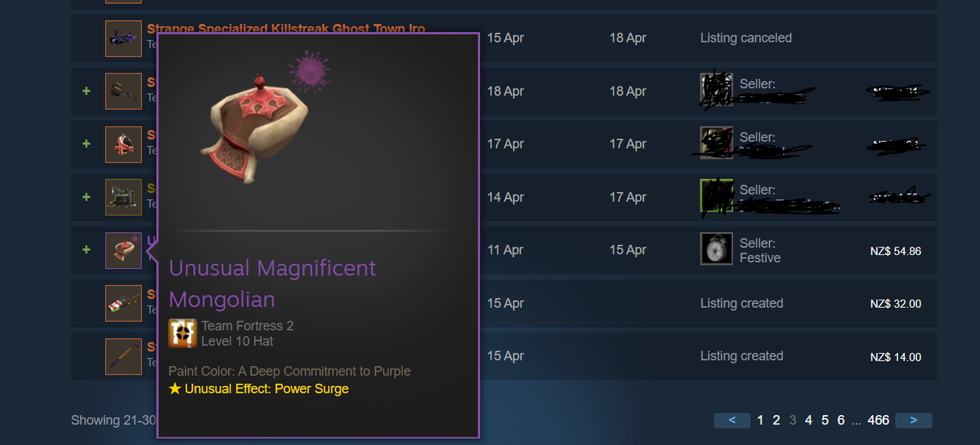Select the festive wrapped weapon item icon
The width and height of the screenshot is (980, 445).
click(x=123, y=303)
